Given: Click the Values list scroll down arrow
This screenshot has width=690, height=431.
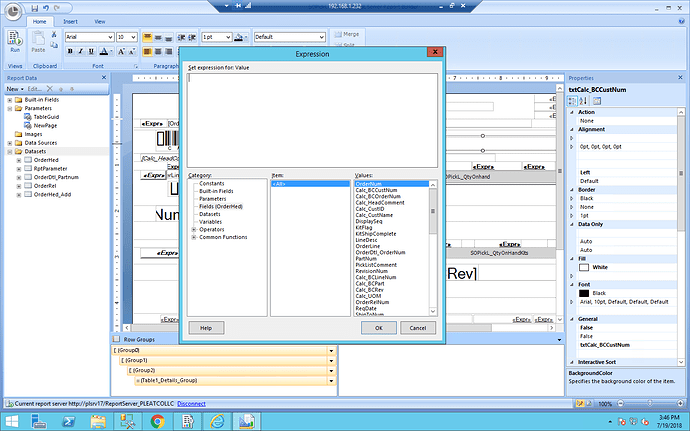Looking at the screenshot, I should click(x=433, y=311).
